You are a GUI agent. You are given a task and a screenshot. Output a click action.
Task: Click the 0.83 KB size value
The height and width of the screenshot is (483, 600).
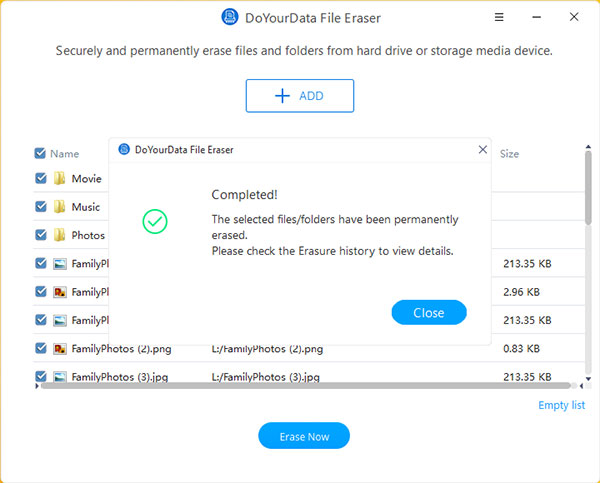[521, 349]
